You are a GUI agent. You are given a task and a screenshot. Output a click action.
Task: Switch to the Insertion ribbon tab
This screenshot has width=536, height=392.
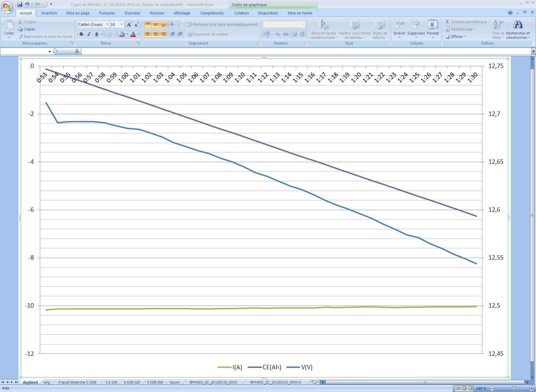coord(49,13)
